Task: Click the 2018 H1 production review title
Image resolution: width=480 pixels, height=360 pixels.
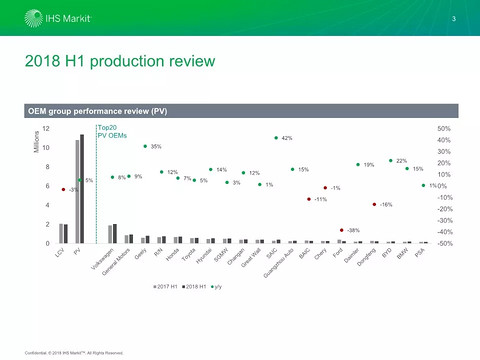Action: pos(120,61)
